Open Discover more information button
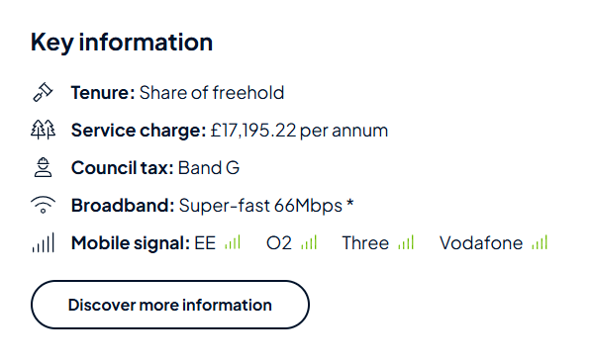 point(170,305)
